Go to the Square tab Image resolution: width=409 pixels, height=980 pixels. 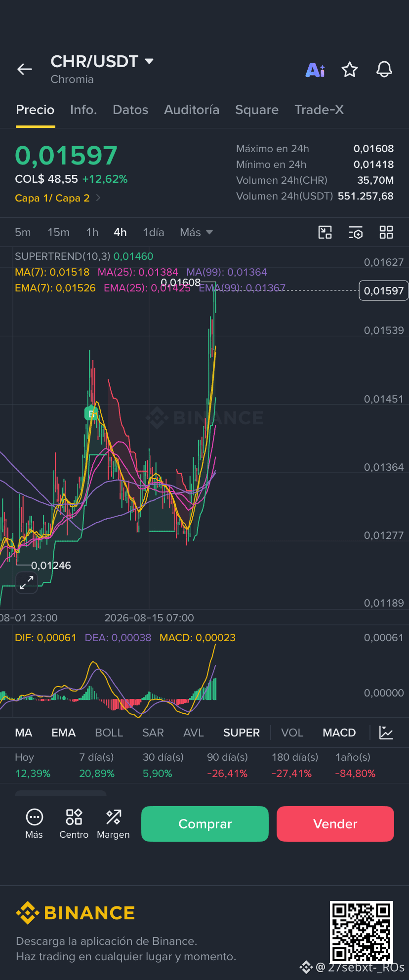click(257, 110)
